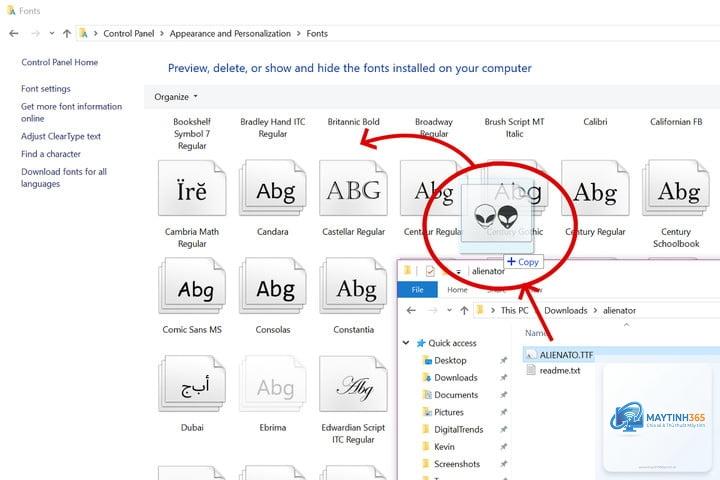This screenshot has width=720, height=480.
Task: Click the pin icon next to Screenshots
Action: click(504, 464)
